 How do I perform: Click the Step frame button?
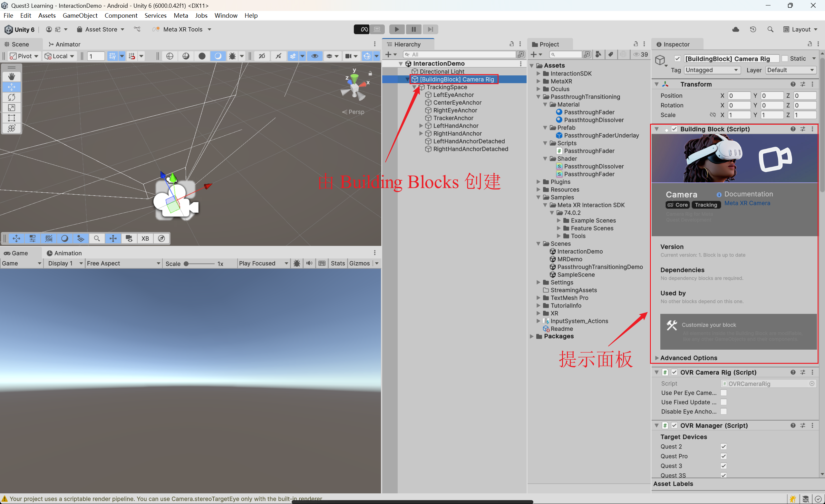430,29
